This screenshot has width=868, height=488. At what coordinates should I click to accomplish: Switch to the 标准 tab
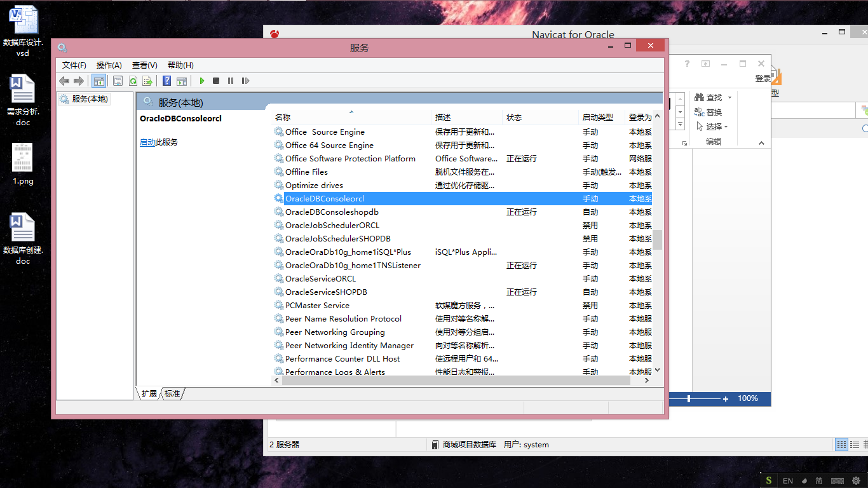click(x=172, y=394)
